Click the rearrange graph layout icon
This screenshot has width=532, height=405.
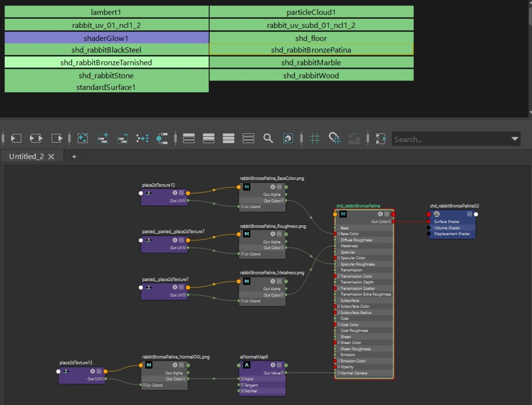(142, 138)
